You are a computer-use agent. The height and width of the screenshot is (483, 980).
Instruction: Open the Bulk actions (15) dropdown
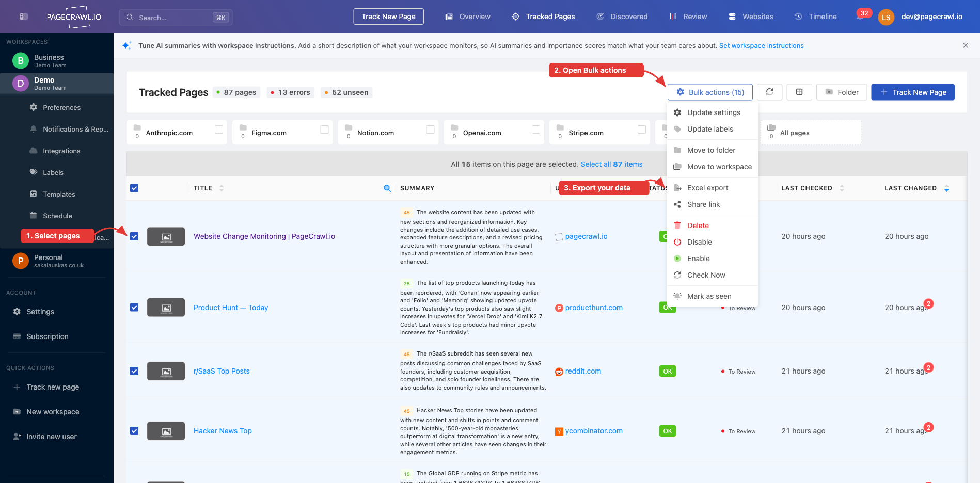coord(710,92)
